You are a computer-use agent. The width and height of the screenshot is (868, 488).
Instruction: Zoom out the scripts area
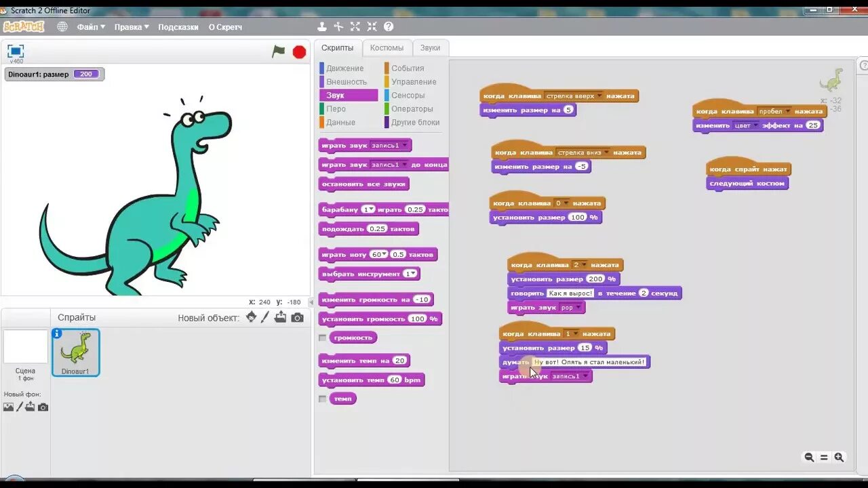(x=809, y=457)
